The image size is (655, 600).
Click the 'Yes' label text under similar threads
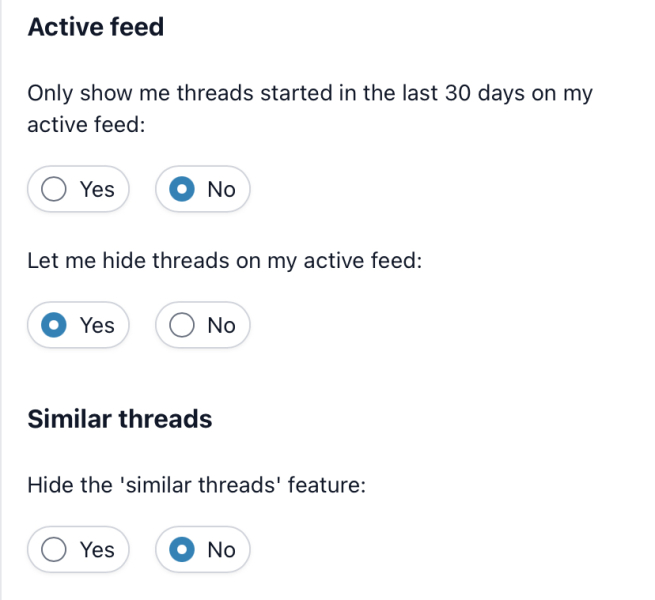point(97,549)
